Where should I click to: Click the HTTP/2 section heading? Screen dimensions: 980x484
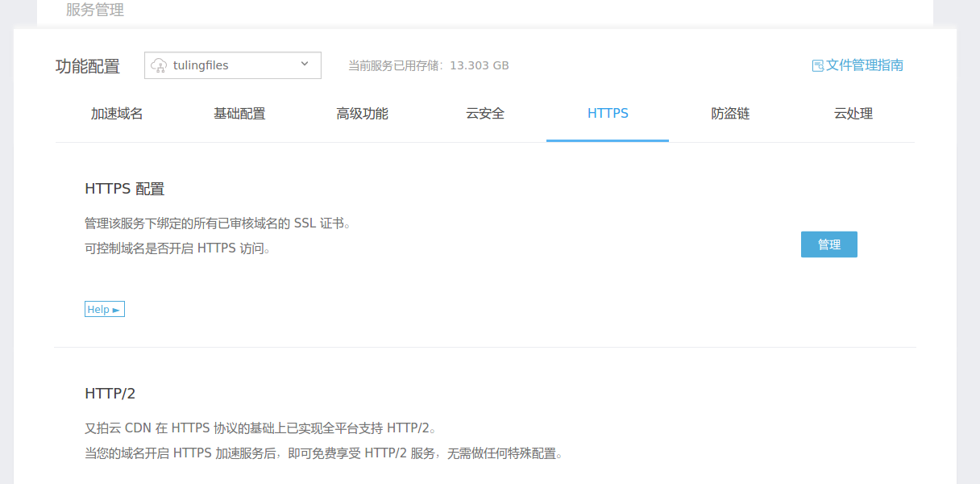click(109, 394)
